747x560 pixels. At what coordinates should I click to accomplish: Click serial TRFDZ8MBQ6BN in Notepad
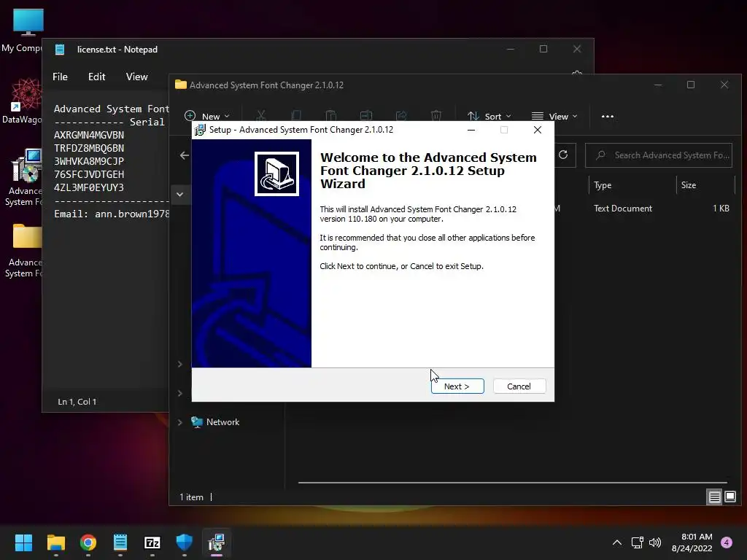pos(89,148)
